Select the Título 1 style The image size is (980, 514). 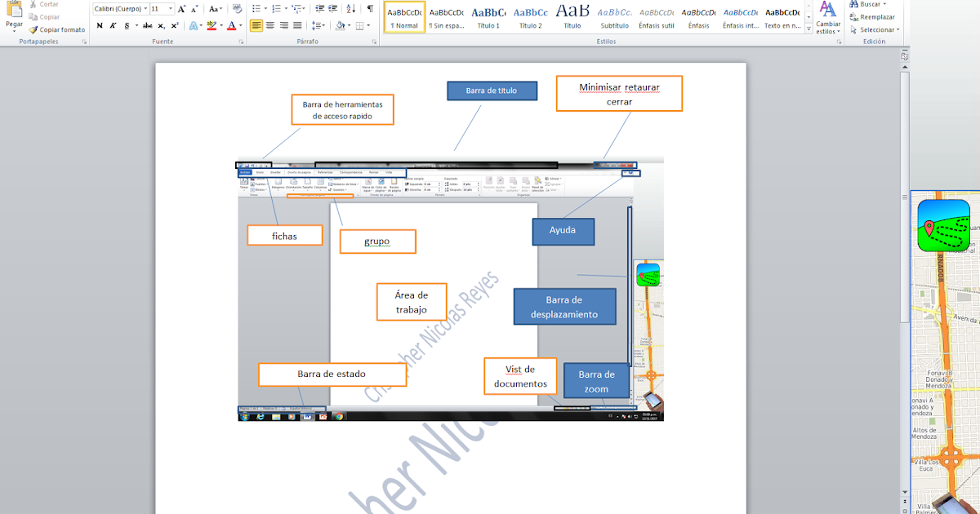tap(487, 14)
